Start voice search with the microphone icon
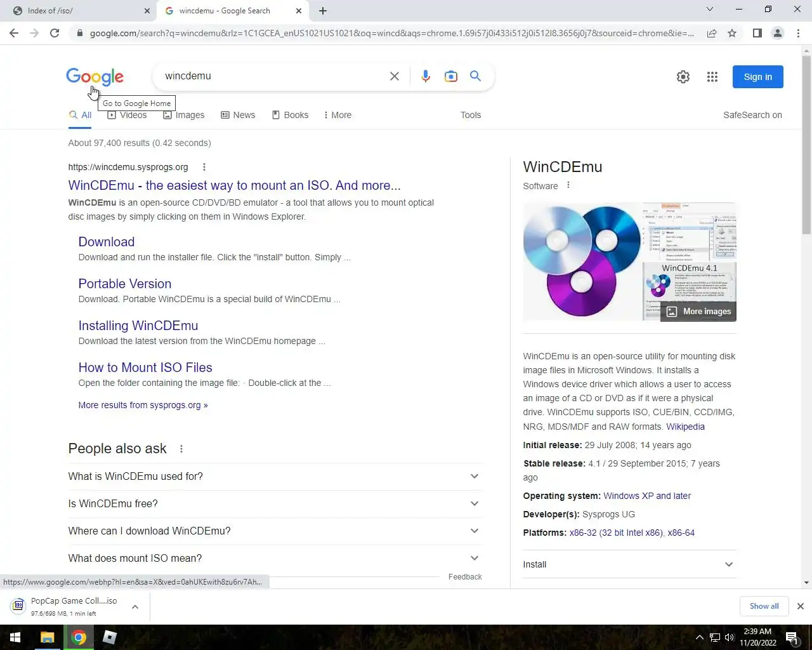 point(426,76)
